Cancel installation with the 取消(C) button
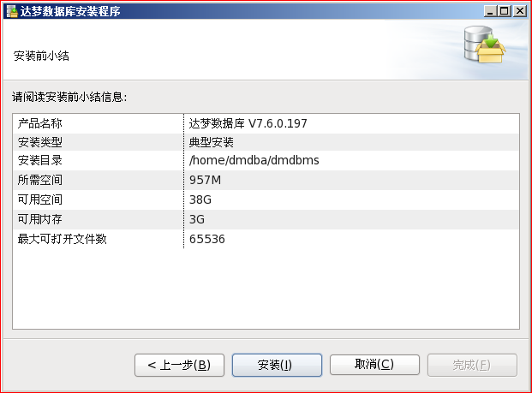532x393 pixels. coord(374,365)
